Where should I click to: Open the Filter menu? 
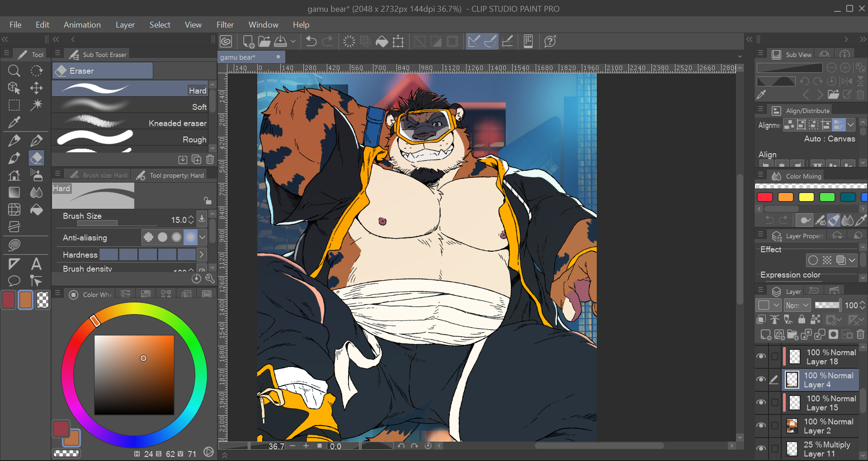pyautogui.click(x=225, y=25)
